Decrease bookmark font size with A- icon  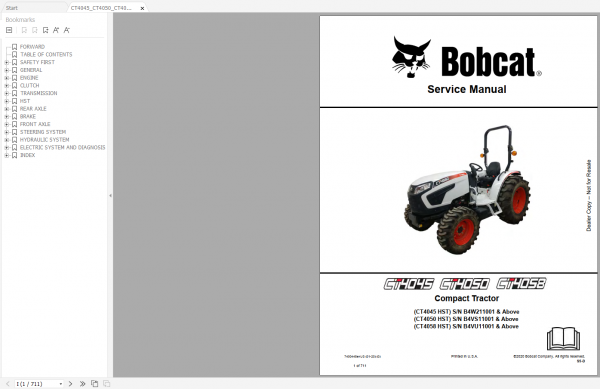tap(67, 30)
